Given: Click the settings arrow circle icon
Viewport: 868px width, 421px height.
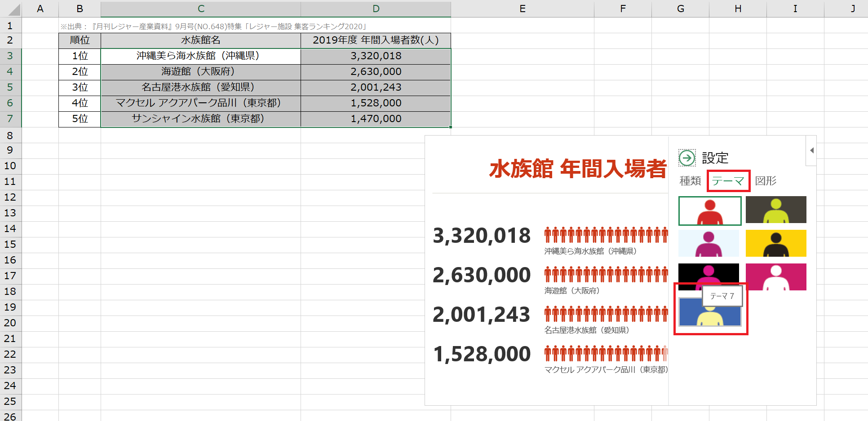Looking at the screenshot, I should (x=687, y=158).
